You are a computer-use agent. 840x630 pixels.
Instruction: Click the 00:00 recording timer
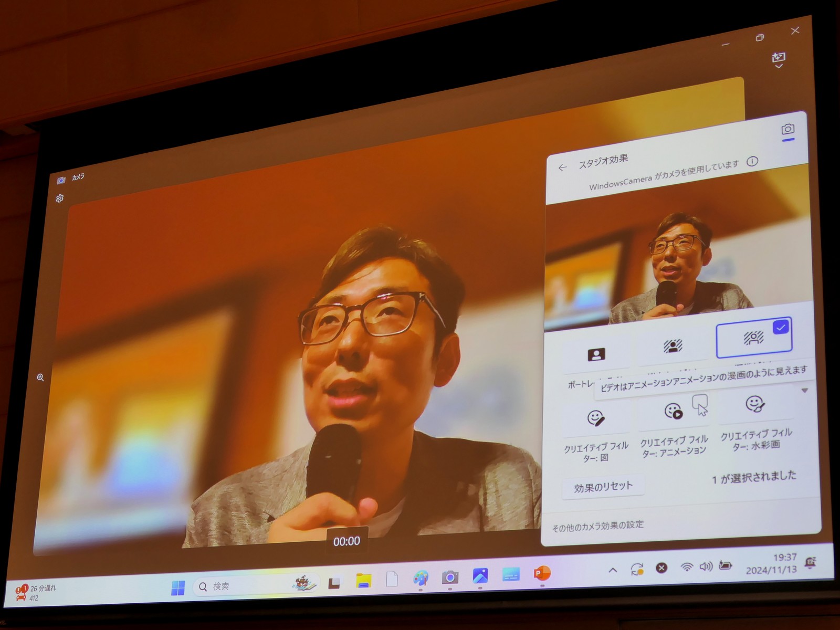coord(346,541)
